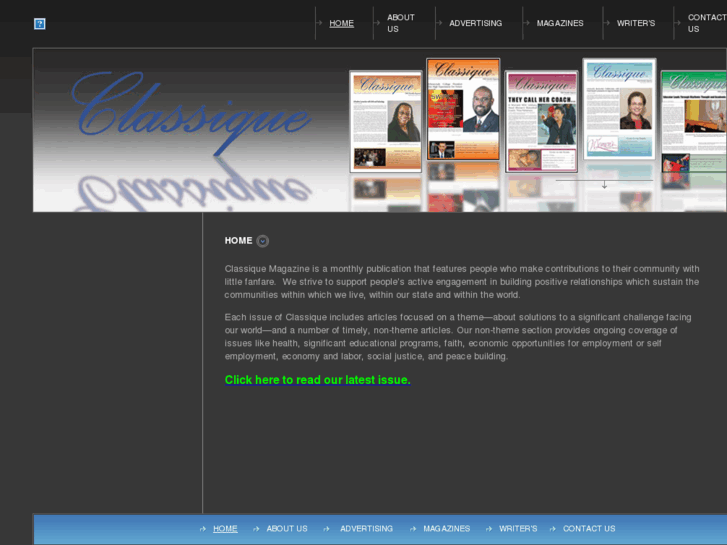Open MAGAZINES in the footer bar
727x545 pixels.
446,529
